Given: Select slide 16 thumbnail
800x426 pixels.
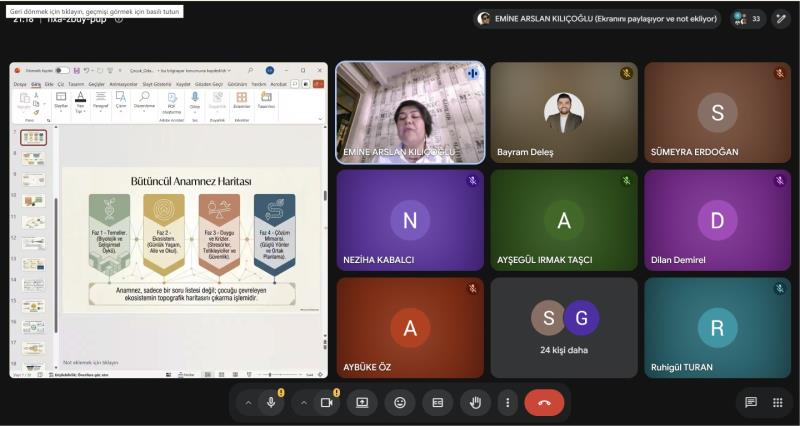Looking at the screenshot, I should (x=33, y=328).
